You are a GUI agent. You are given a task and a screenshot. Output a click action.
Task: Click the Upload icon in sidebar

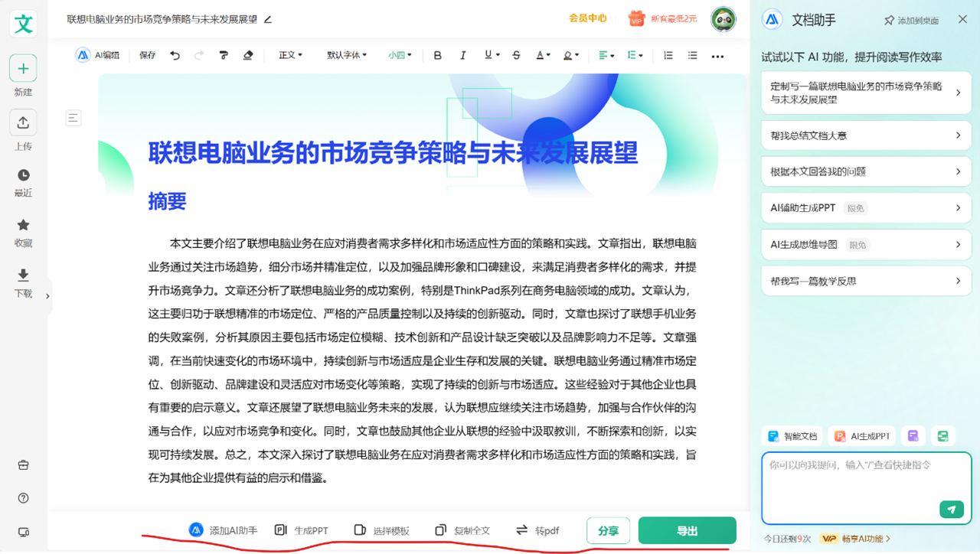click(x=23, y=122)
